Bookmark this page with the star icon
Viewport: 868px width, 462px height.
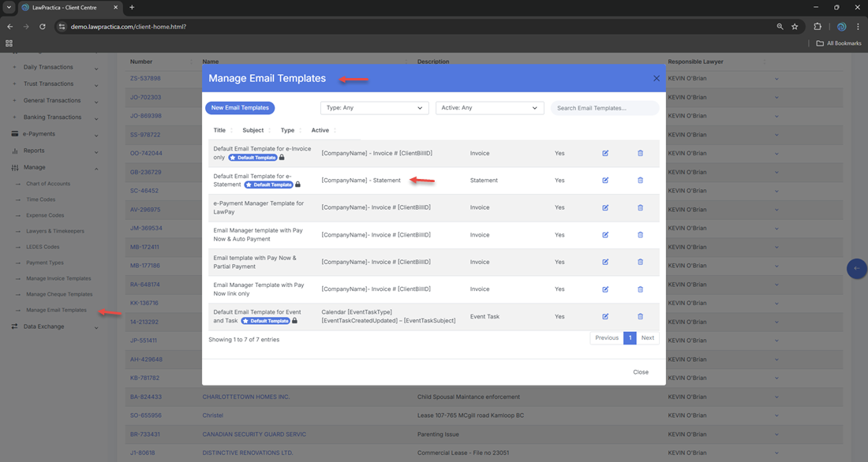point(795,27)
